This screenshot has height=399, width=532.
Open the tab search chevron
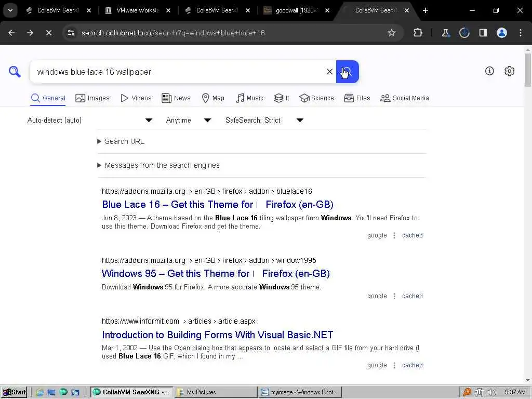pyautogui.click(x=10, y=10)
